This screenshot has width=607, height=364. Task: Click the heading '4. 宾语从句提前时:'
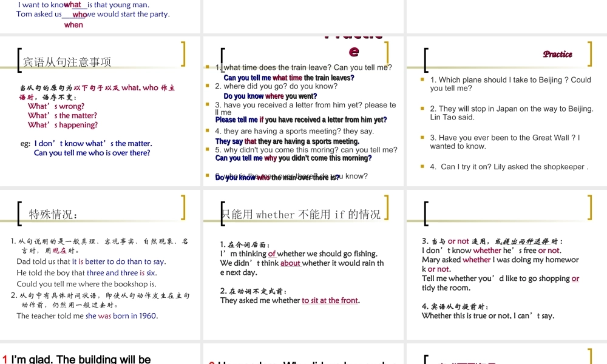[x=455, y=306]
